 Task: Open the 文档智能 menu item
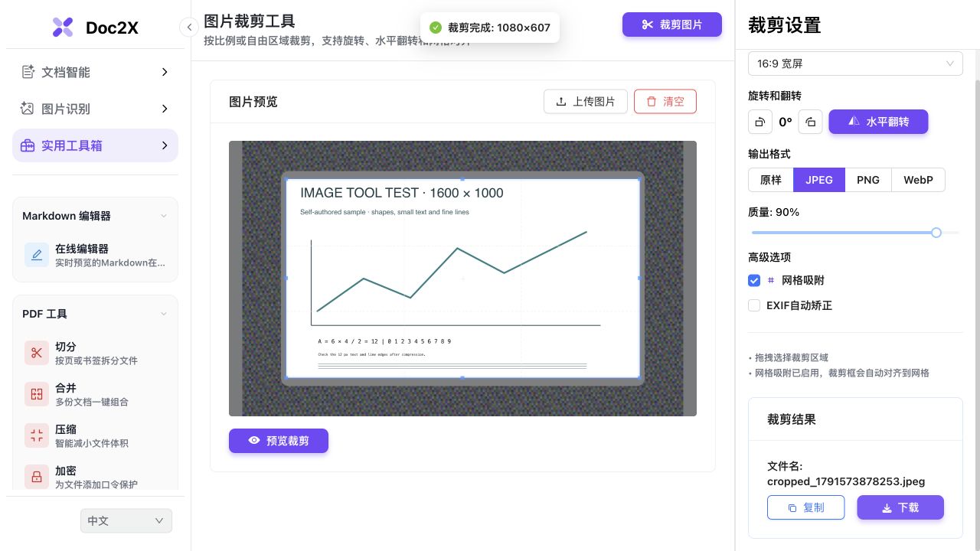95,72
